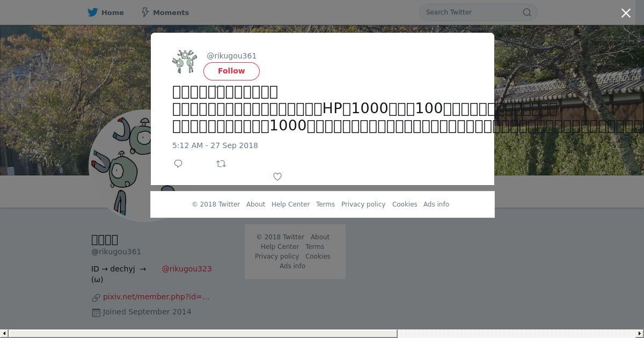Visit @rikugou323 profile mention
This screenshot has height=338, width=644.
(x=187, y=269)
